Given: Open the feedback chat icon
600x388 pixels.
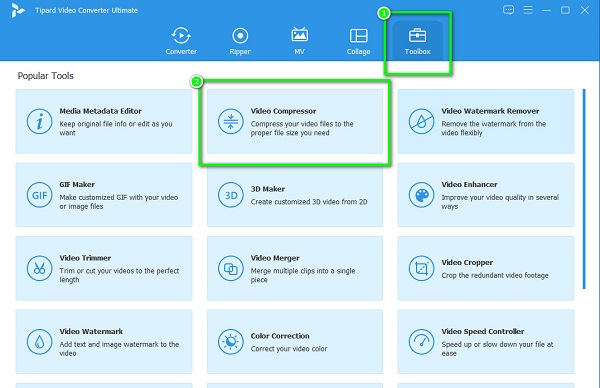Looking at the screenshot, I should (x=508, y=10).
